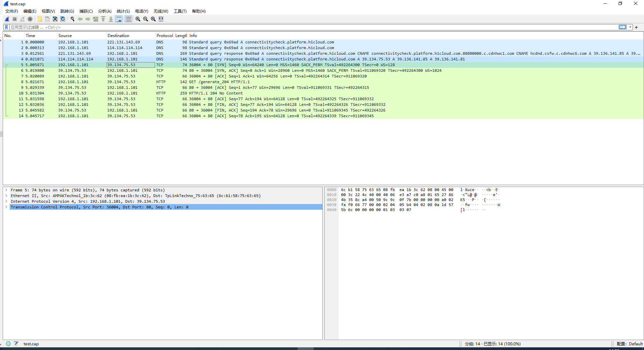Click the find packet magnifier icon
This screenshot has height=350, width=644.
click(72, 19)
